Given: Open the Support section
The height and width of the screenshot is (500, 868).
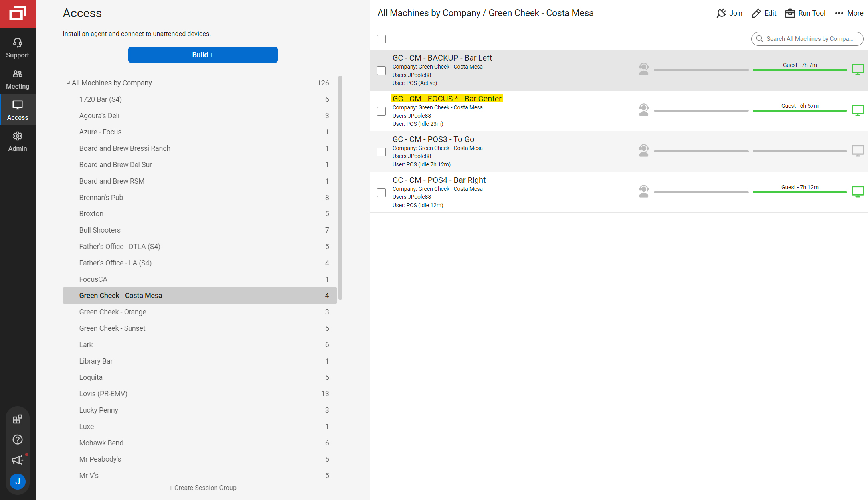Looking at the screenshot, I should click(18, 47).
